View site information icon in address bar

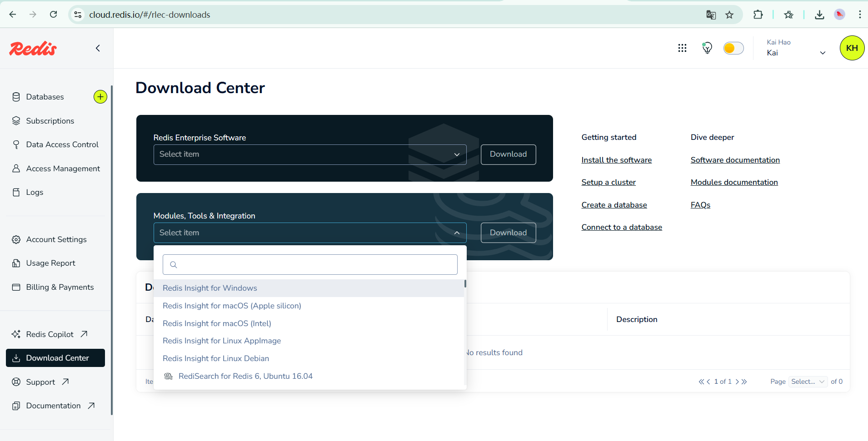pyautogui.click(x=78, y=15)
